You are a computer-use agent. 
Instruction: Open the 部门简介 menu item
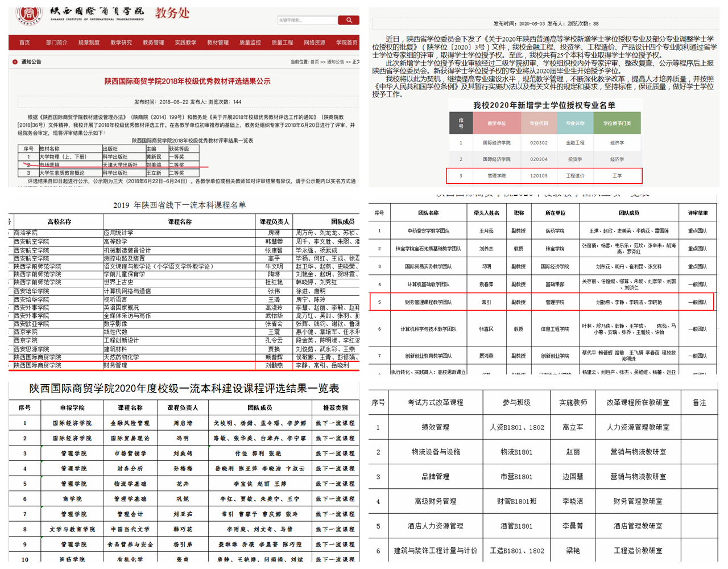click(x=56, y=43)
